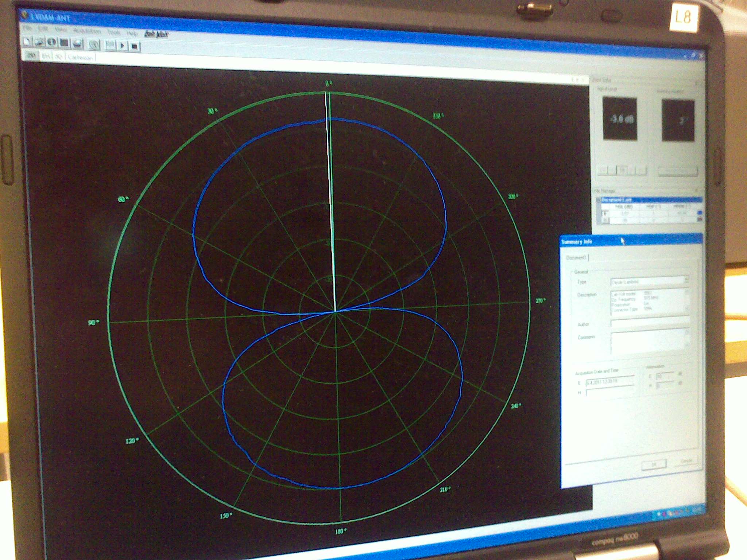747x560 pixels.
Task: Stop acquisition with the stop icon
Action: 134,46
